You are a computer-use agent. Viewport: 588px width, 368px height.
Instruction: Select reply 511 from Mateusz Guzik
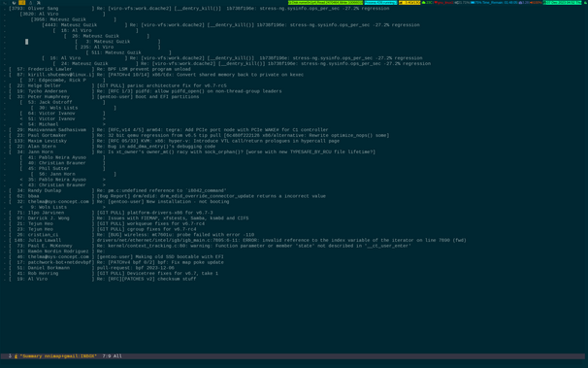click(129, 52)
